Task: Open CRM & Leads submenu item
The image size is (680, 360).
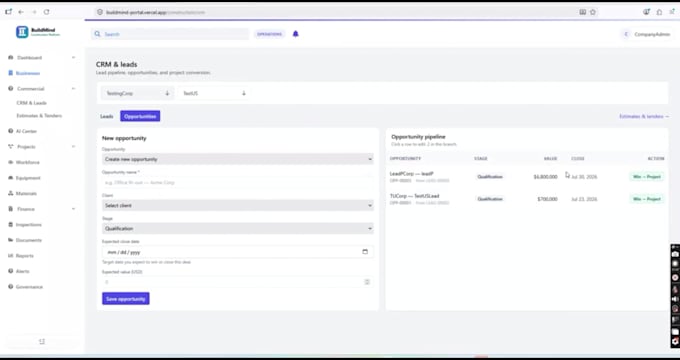Action: [32, 103]
